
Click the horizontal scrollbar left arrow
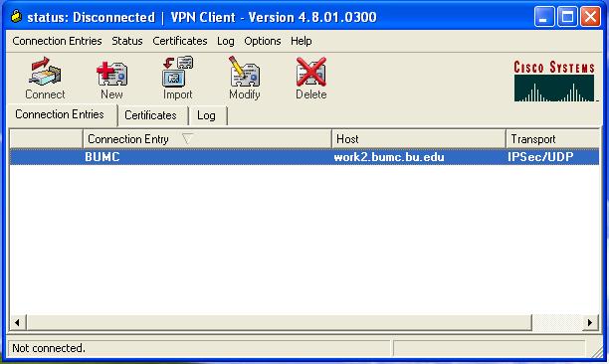pos(18,322)
